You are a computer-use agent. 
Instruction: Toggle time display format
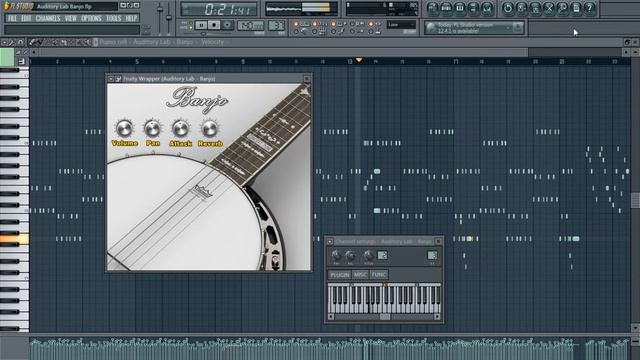coord(219,9)
